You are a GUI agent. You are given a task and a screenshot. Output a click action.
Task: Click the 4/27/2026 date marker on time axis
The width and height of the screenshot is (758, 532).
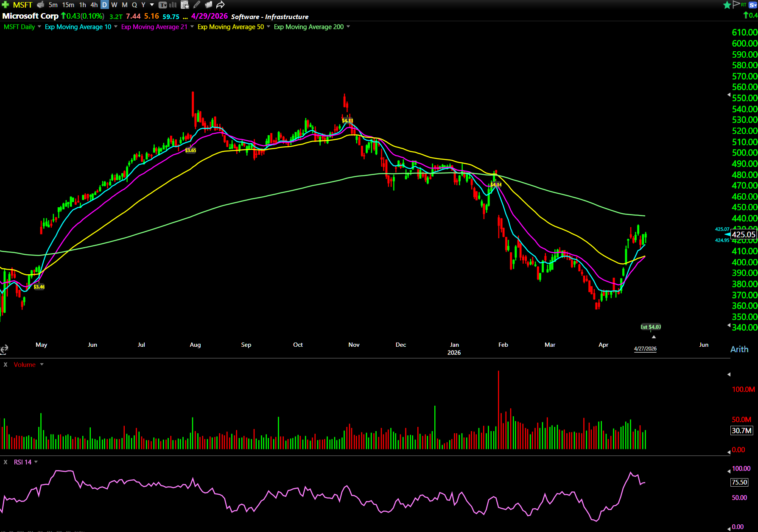pos(645,348)
